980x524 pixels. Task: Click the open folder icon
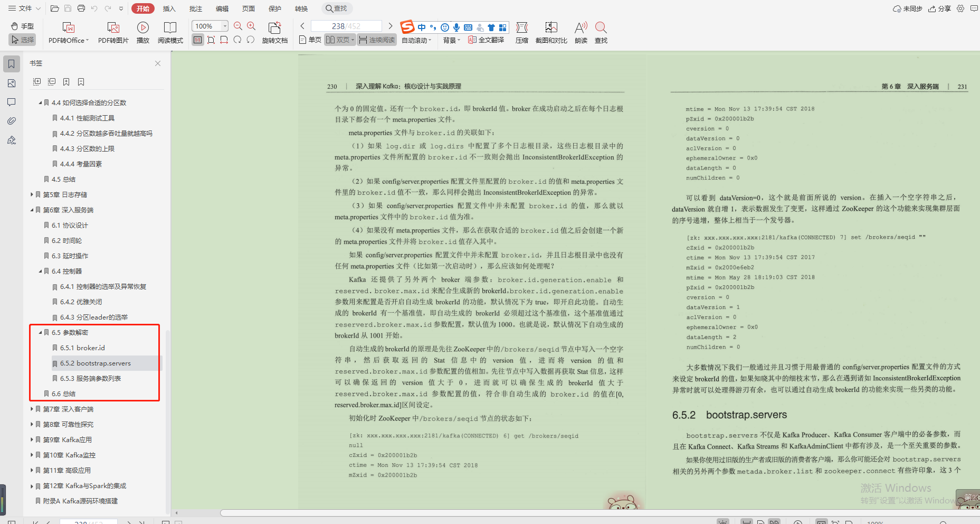coord(54,8)
